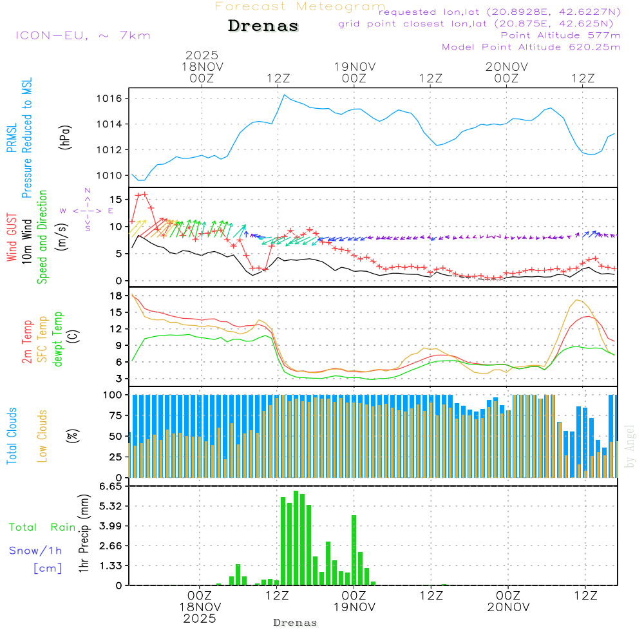Click the Drenas title at top
The image size is (644, 644).
point(263,26)
